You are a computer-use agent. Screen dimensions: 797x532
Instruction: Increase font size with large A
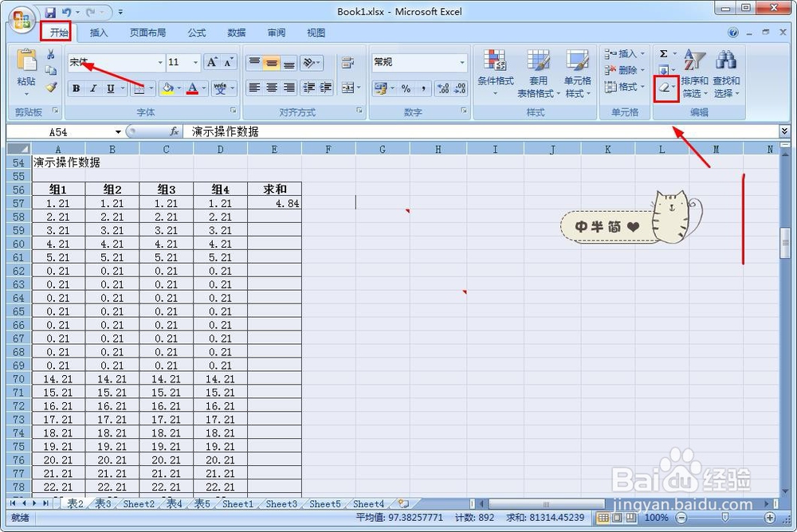pyautogui.click(x=212, y=62)
